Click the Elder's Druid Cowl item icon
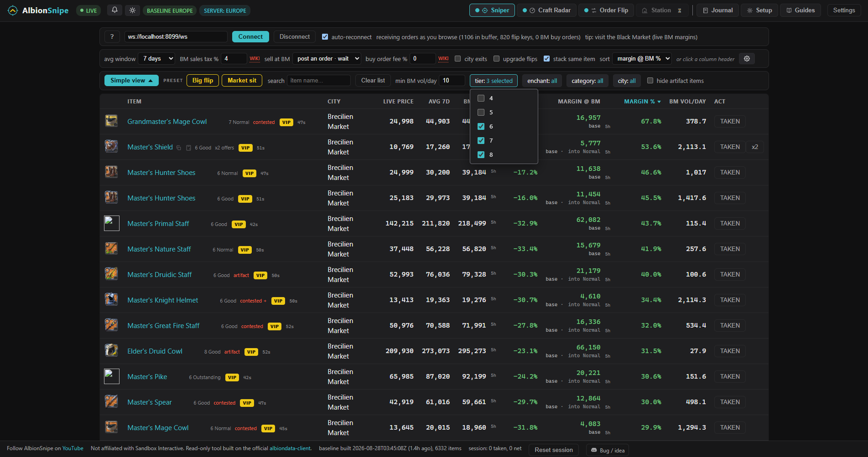The image size is (868, 457). pos(111,351)
